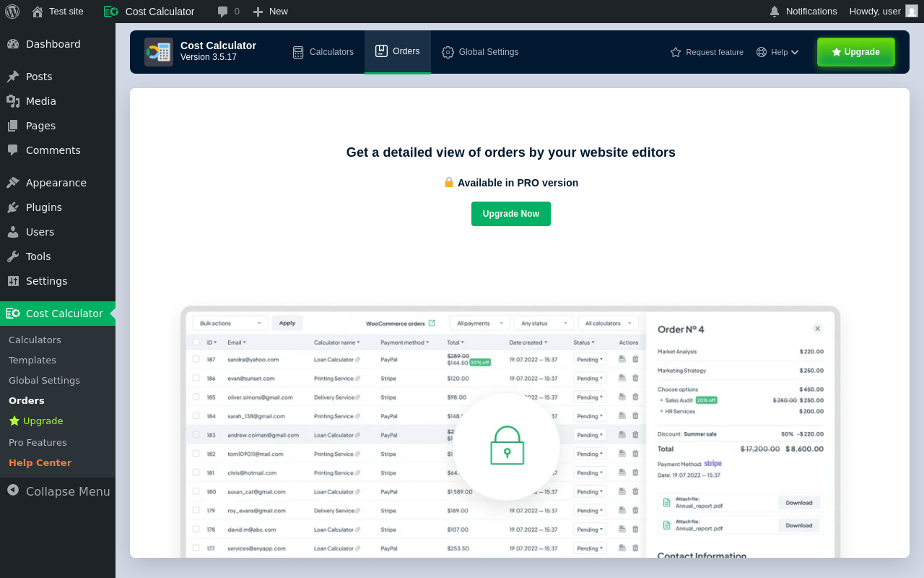This screenshot has height=578, width=924.
Task: Click the locked orders preview image
Action: click(510, 432)
